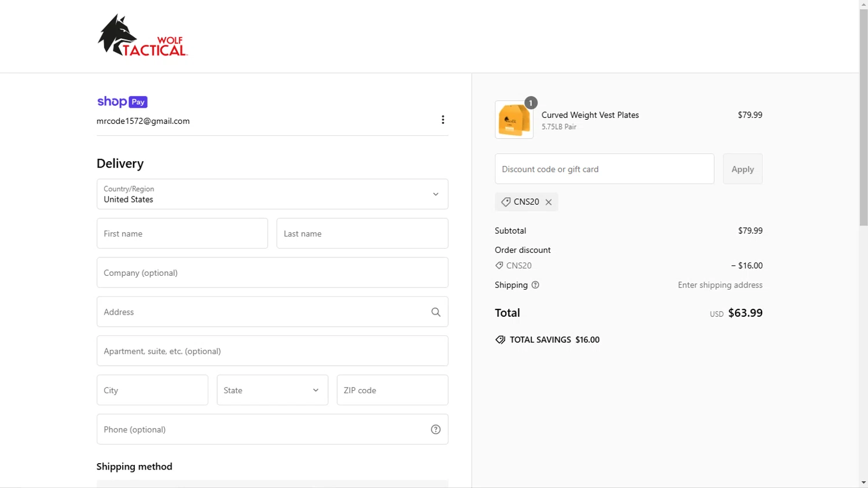Click the Delivery heading
This screenshot has width=868, height=488.
[120, 164]
